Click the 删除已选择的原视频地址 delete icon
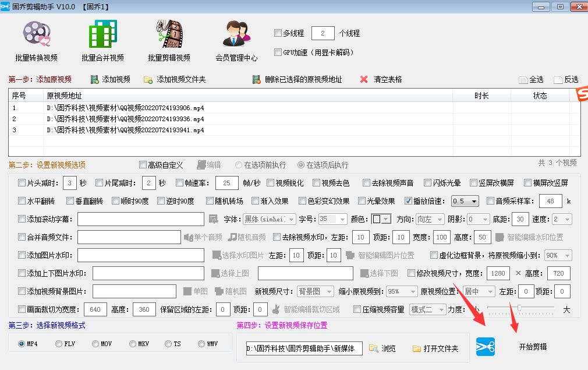The height and width of the screenshot is (370, 588). coord(256,79)
